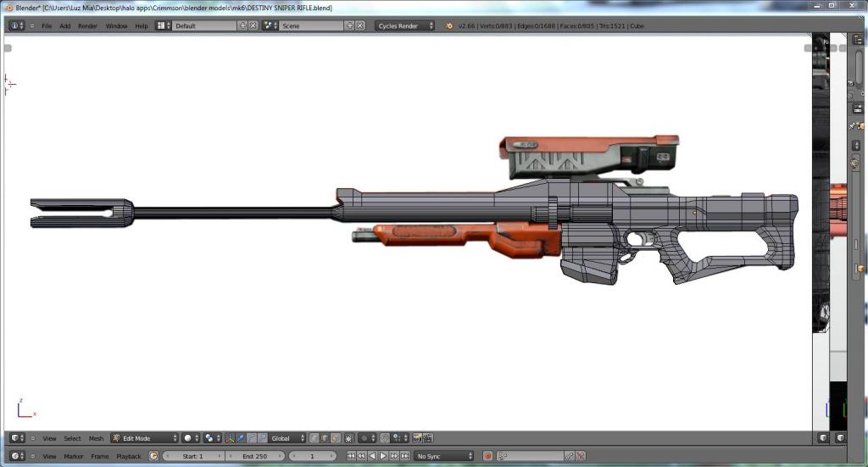The width and height of the screenshot is (868, 467).
Task: Click the OpenGL render image icon
Action: click(417, 437)
